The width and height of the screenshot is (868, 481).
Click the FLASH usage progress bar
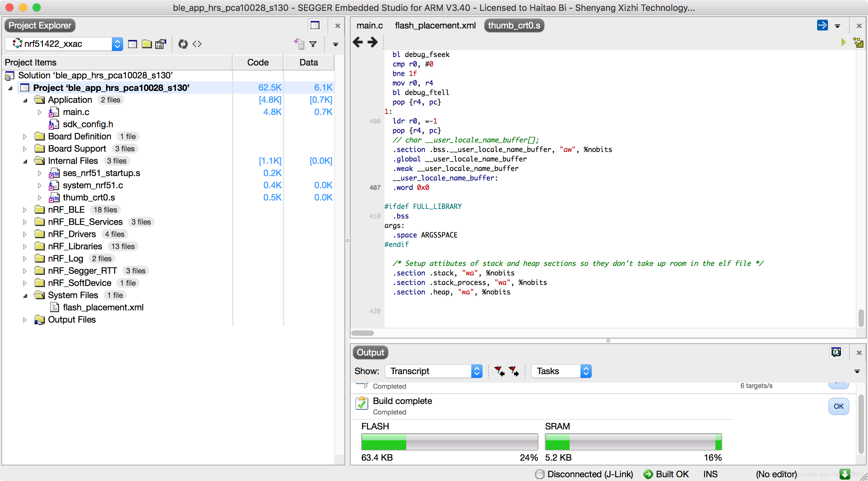(450, 442)
